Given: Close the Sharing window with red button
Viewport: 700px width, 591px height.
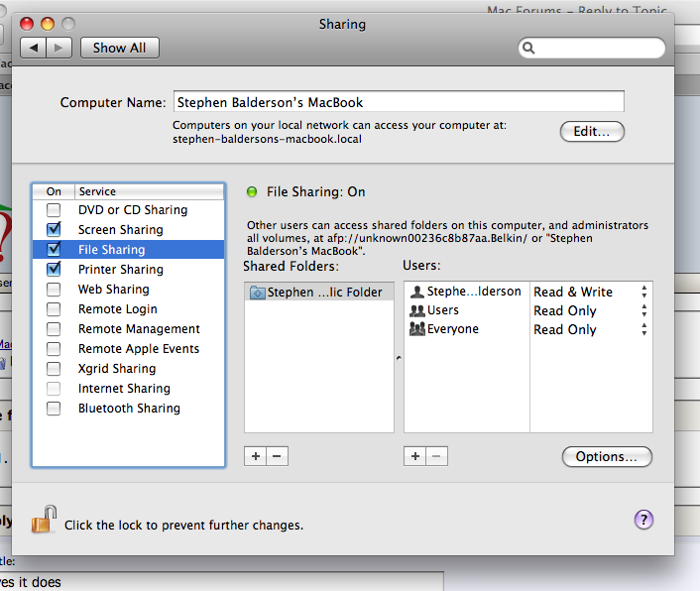Looking at the screenshot, I should [27, 24].
